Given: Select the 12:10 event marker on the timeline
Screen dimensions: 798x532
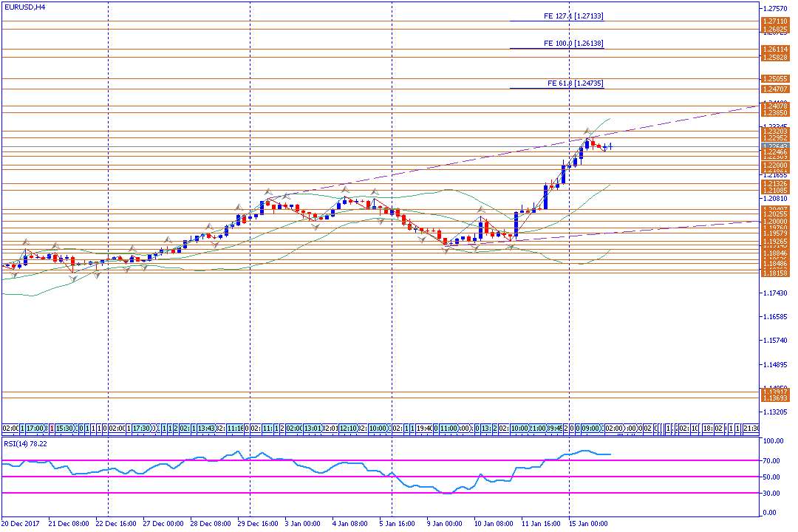Looking at the screenshot, I should (349, 429).
